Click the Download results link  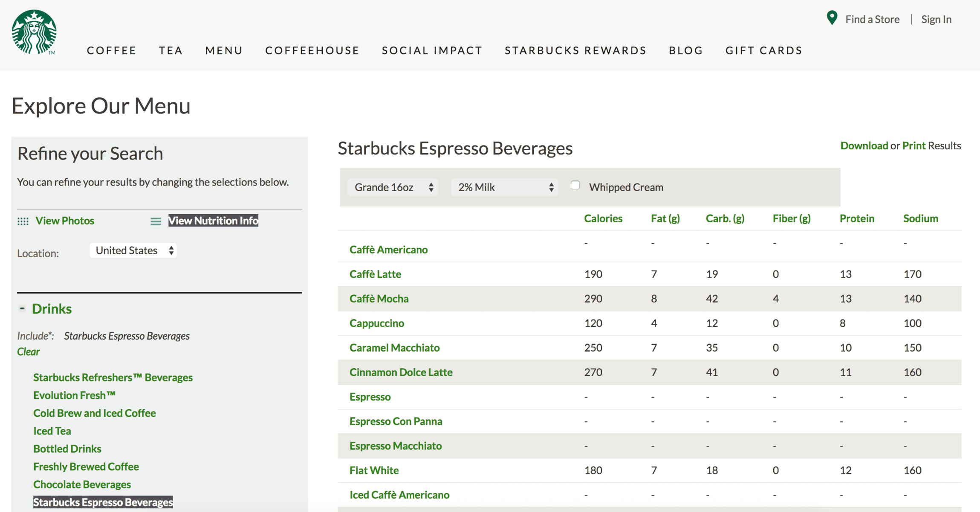864,145
